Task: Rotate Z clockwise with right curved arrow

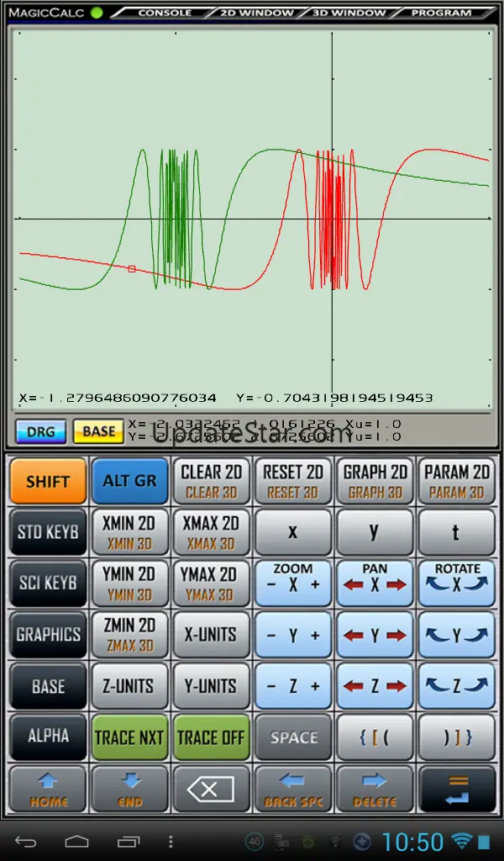Action: (476, 686)
